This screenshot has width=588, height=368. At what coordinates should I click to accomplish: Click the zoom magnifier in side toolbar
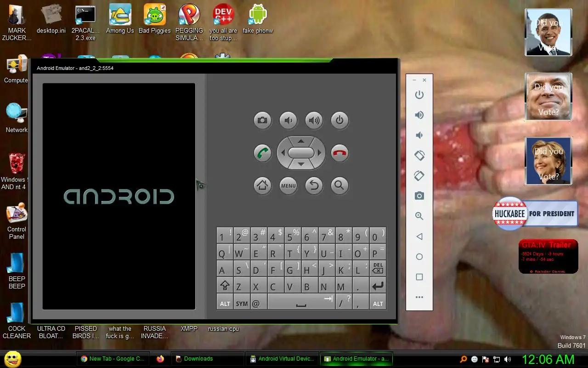tap(419, 216)
